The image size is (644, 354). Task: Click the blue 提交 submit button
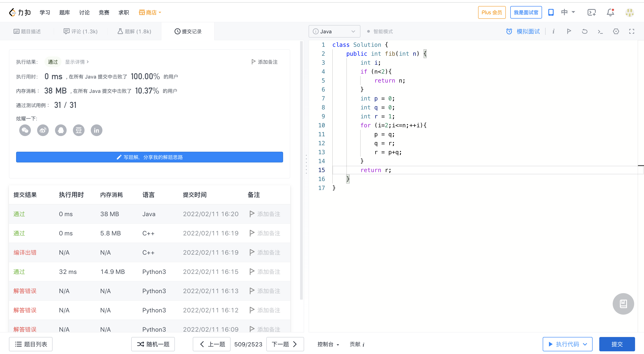(x=617, y=344)
